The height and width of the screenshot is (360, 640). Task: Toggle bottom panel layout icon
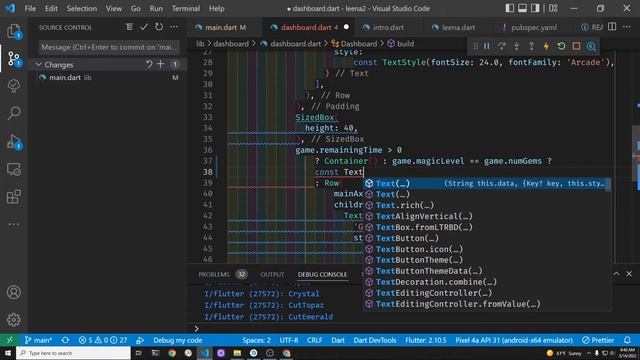click(522, 8)
